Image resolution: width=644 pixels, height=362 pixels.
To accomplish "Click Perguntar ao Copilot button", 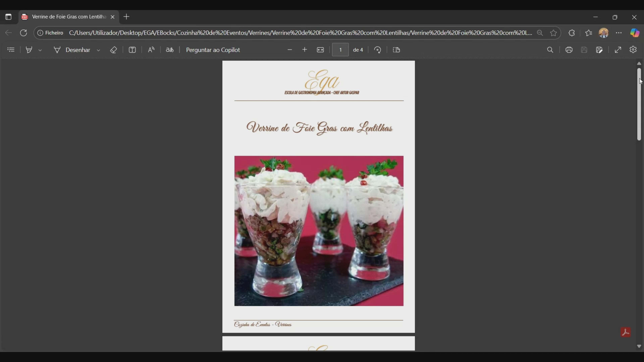I will tap(213, 50).
